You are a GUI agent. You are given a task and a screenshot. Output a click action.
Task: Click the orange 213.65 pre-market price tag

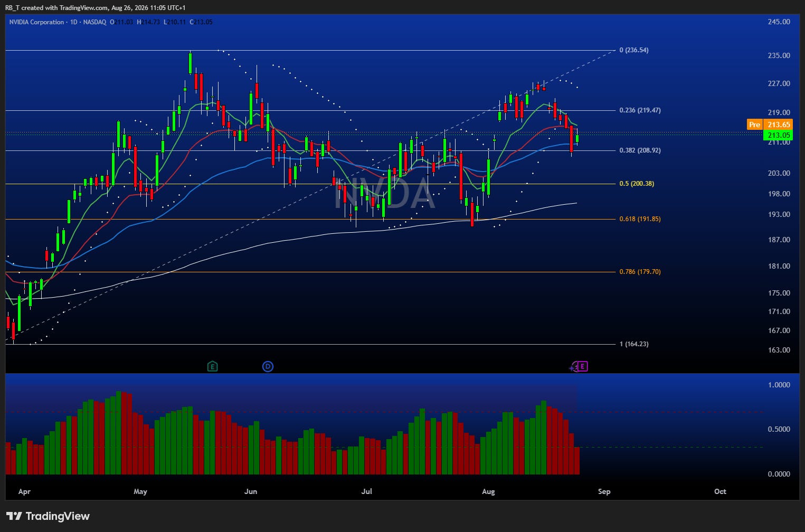click(x=779, y=125)
